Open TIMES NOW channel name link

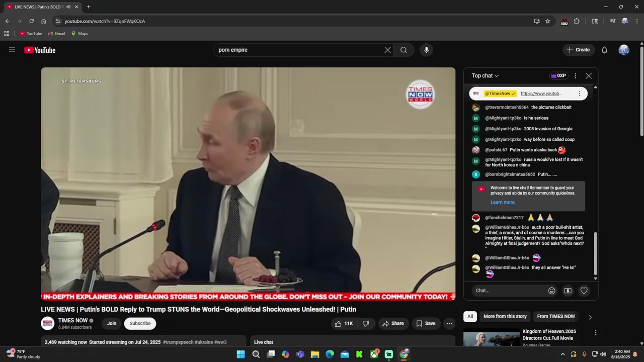[x=73, y=320]
